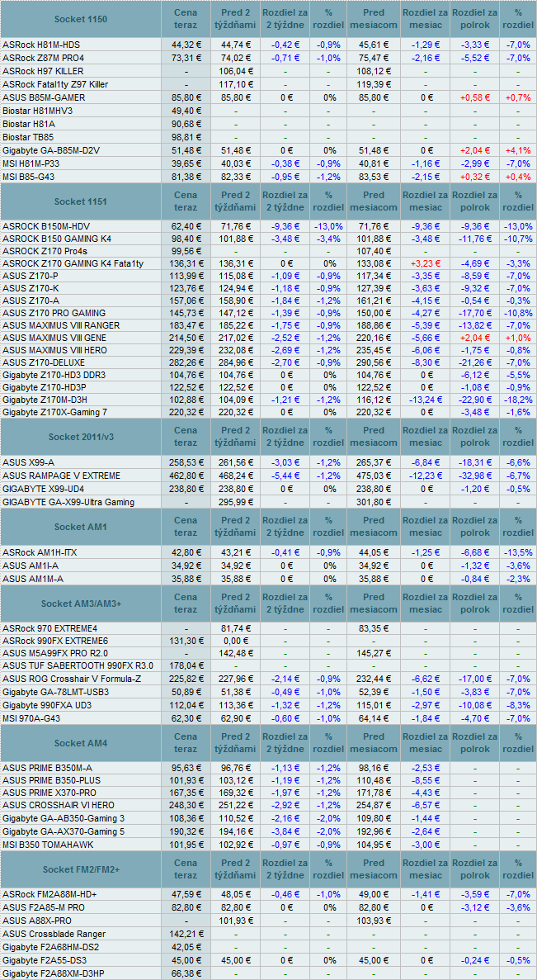537x980 pixels.
Task: Select ASUS AM1M-A price 35,88 € current
Action: [186, 579]
